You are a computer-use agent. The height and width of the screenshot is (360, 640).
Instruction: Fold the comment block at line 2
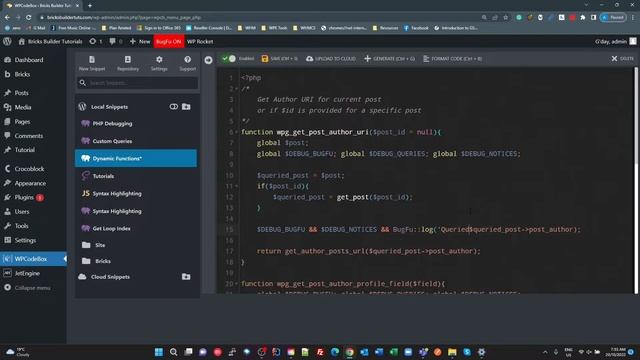click(x=236, y=89)
